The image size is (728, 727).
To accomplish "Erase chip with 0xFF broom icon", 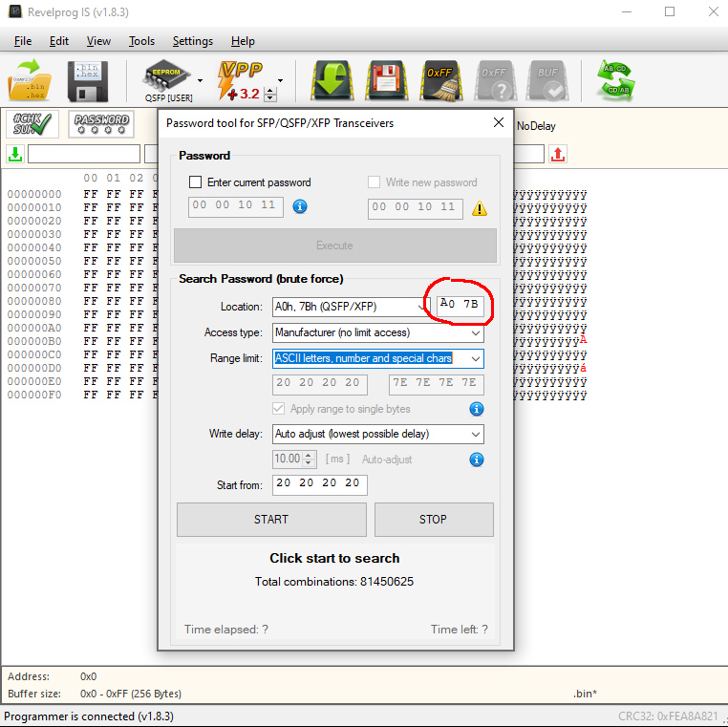I will click(x=441, y=80).
